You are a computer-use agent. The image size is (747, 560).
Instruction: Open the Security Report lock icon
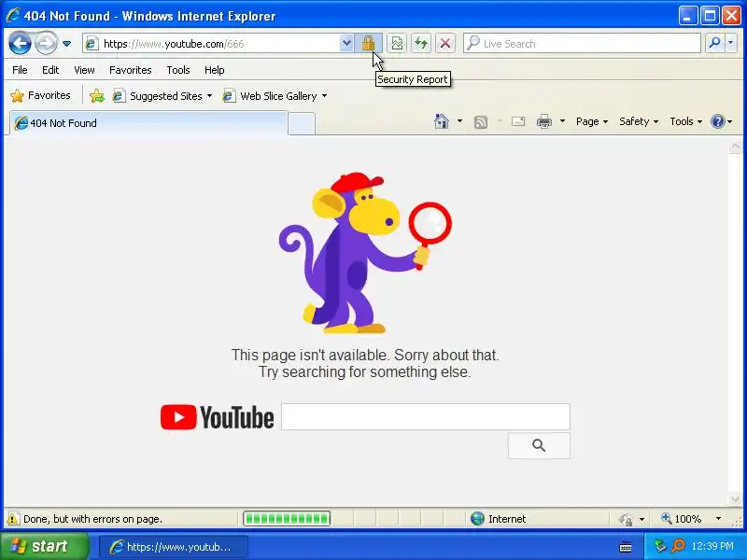(368, 44)
